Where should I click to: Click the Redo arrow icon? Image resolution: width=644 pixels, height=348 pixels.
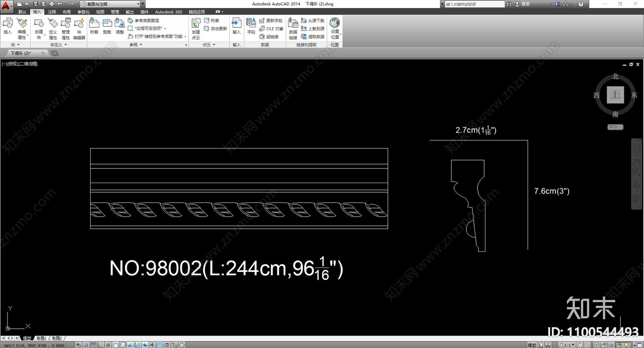click(71, 4)
